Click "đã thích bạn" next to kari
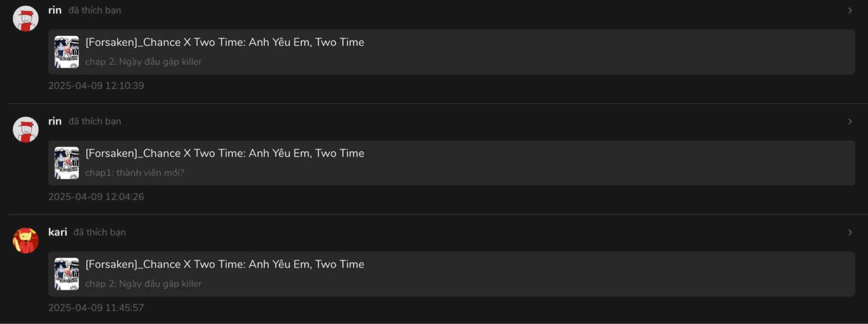The image size is (868, 324). point(99,232)
